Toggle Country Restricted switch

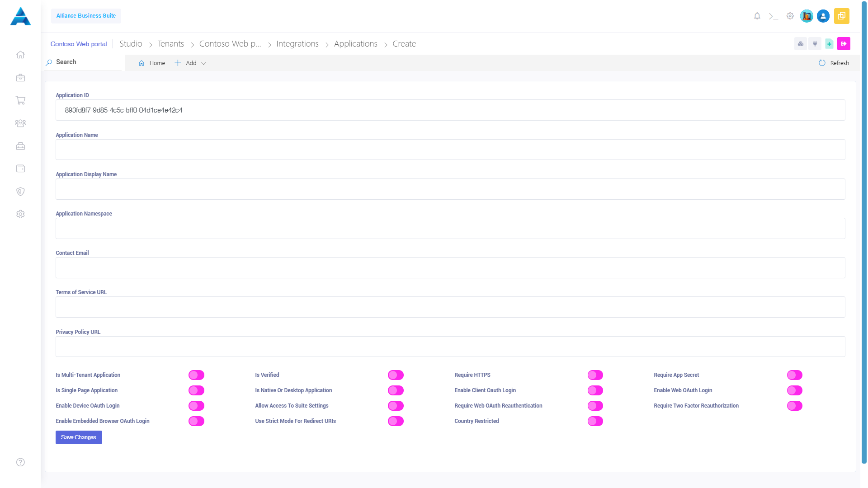(x=595, y=421)
